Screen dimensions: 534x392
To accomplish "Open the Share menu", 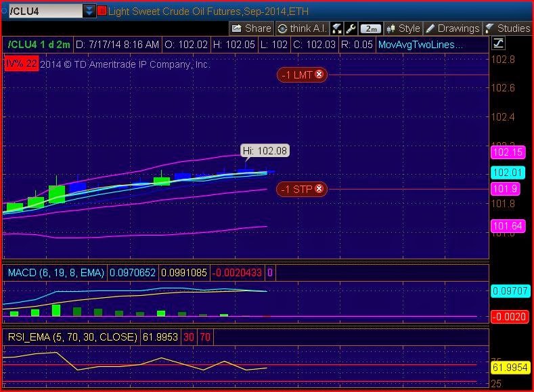I will click(252, 28).
